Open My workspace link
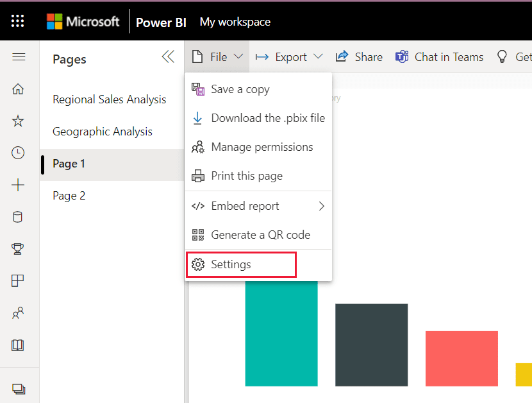Viewport: 532px width, 403px height. pyautogui.click(x=235, y=22)
